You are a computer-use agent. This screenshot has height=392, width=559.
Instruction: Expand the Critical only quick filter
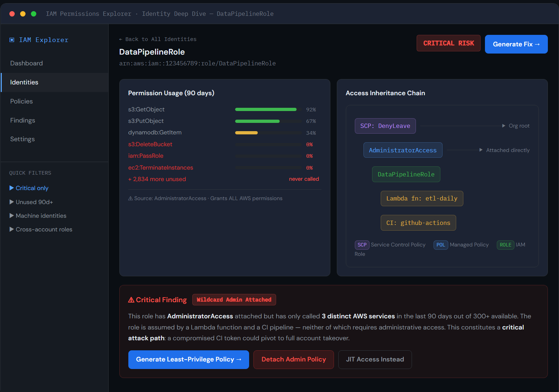tap(12, 188)
